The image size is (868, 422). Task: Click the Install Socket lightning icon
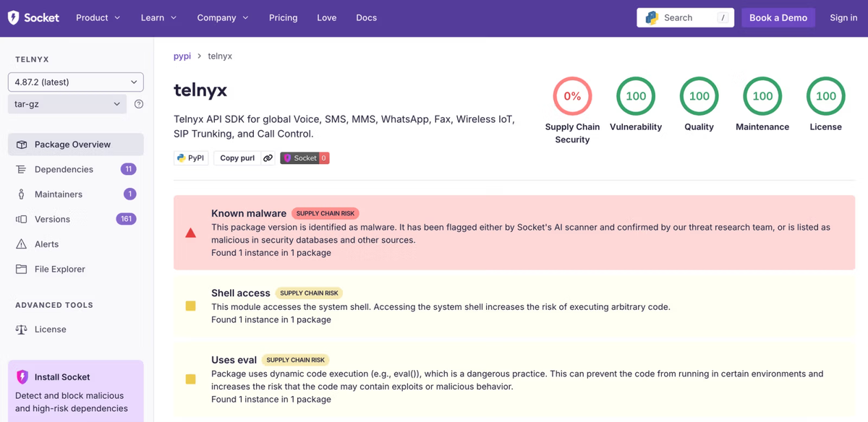22,376
